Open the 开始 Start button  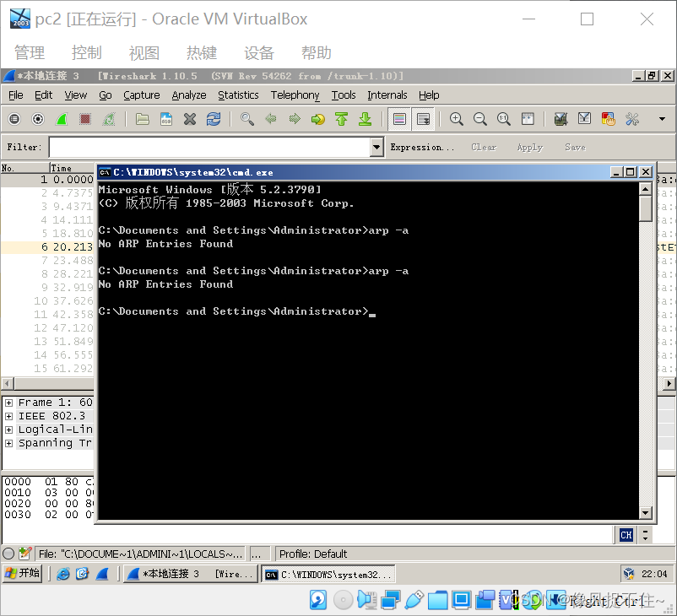click(23, 574)
